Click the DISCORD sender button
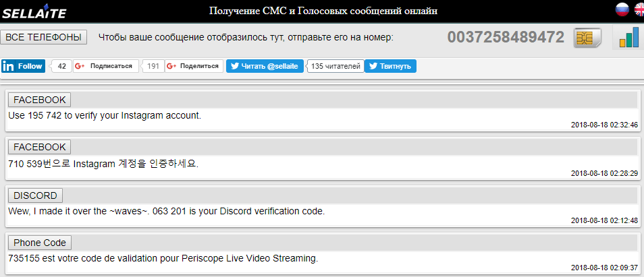 click(x=35, y=195)
